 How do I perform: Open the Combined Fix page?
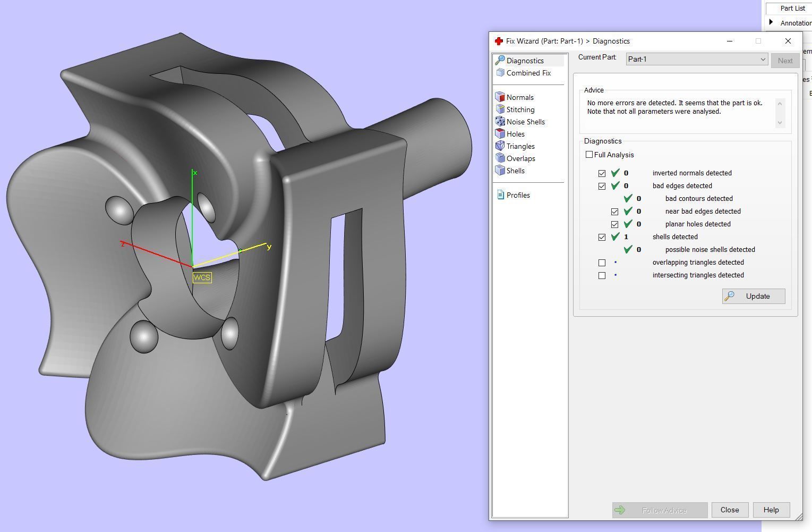(528, 73)
